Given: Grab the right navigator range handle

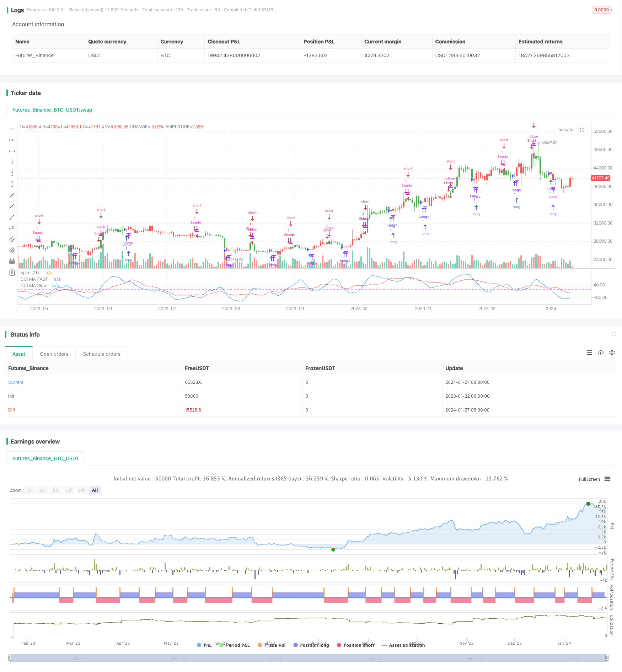Looking at the screenshot, I should point(607,658).
